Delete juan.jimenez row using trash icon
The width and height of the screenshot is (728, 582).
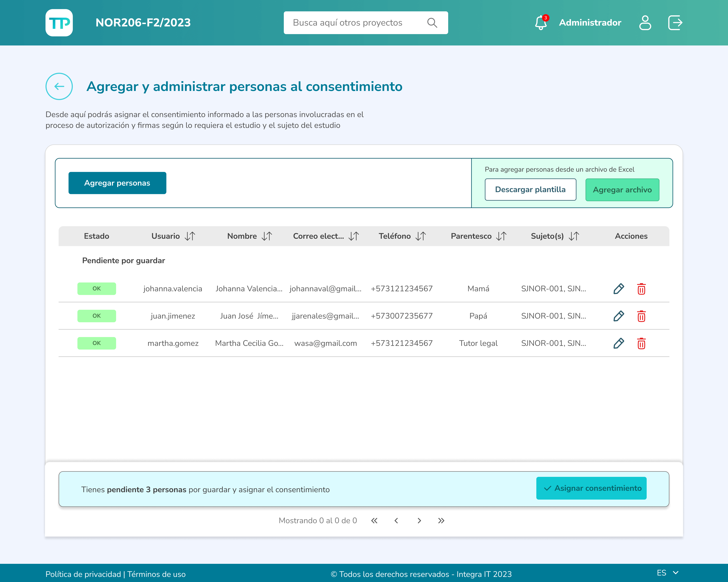tap(641, 316)
